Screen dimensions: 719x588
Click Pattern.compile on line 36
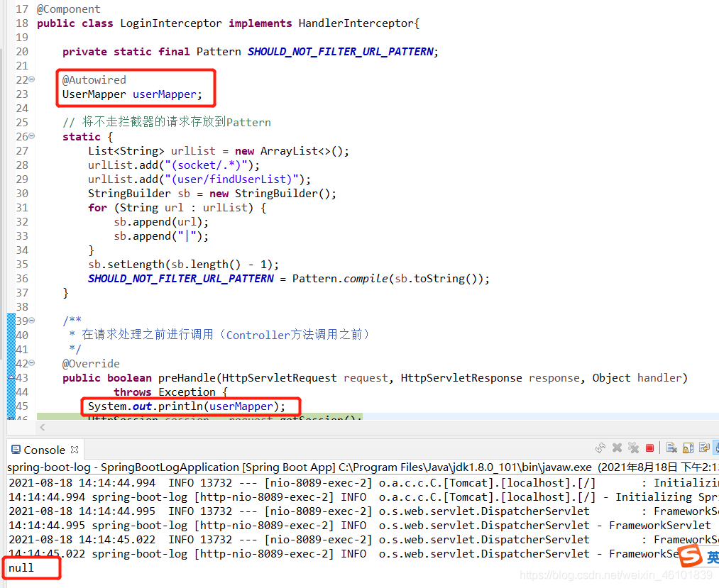tap(340, 279)
